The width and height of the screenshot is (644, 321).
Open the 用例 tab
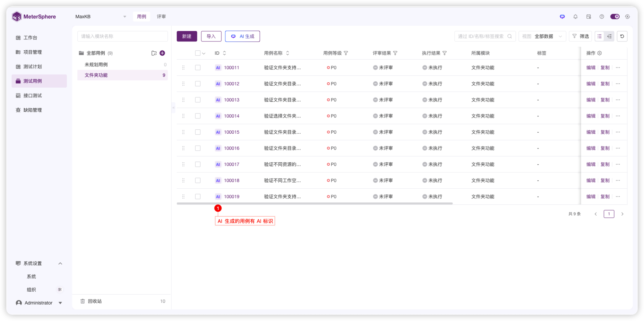[x=142, y=16]
